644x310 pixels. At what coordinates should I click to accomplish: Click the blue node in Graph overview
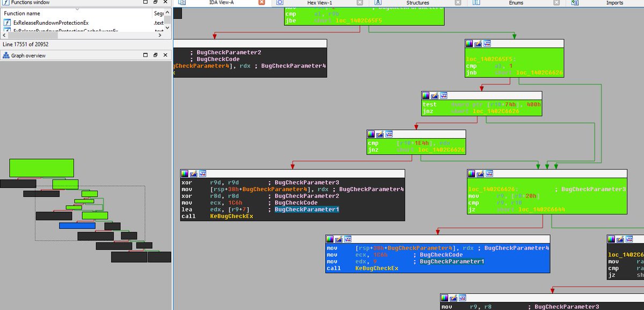coord(77,226)
